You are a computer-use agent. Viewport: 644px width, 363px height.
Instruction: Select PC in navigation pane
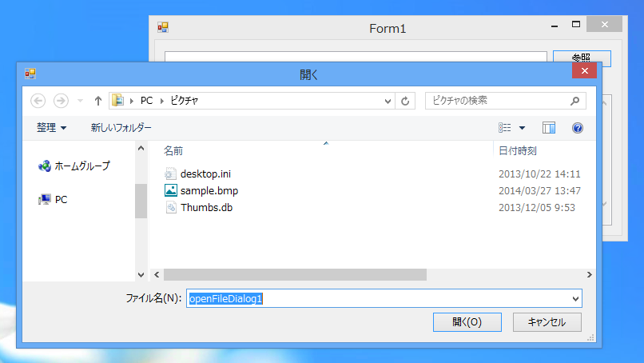point(61,200)
